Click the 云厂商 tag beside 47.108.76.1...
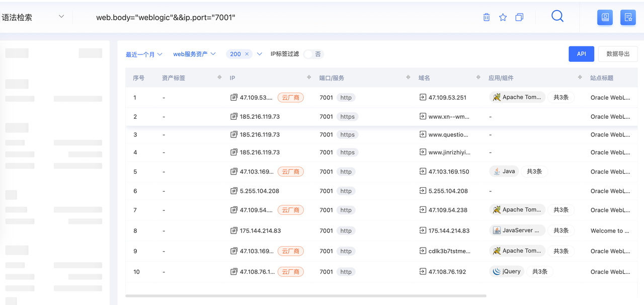 point(290,272)
